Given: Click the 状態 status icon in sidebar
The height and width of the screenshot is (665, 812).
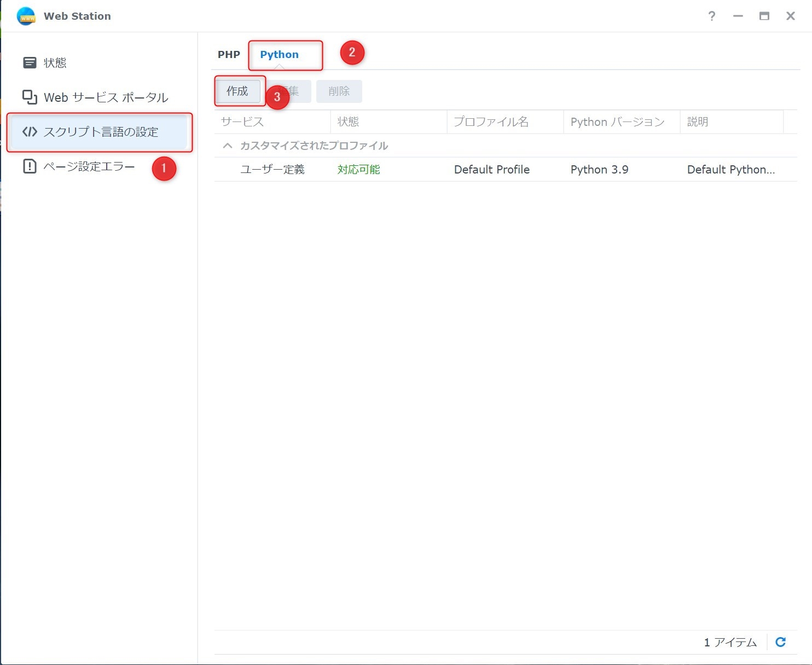Looking at the screenshot, I should coord(30,63).
